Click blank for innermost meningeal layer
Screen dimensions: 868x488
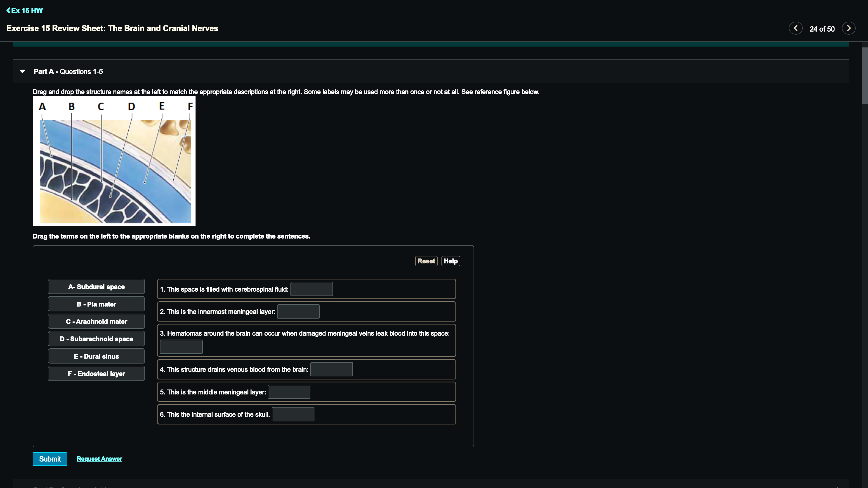298,312
